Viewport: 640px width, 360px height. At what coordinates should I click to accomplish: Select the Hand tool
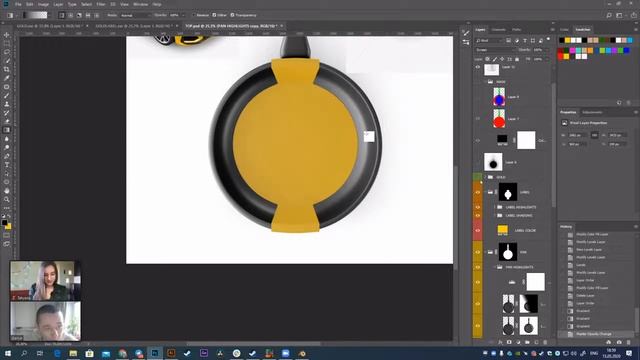[7, 191]
